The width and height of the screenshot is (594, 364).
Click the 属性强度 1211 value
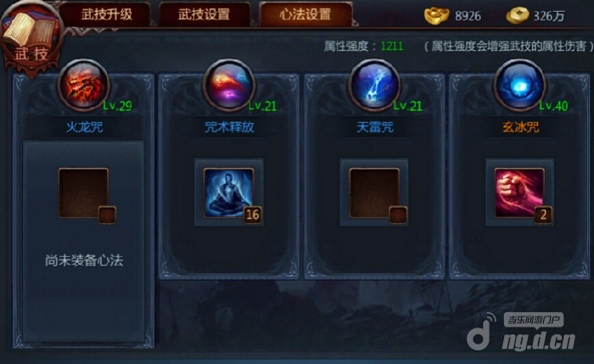coord(392,46)
